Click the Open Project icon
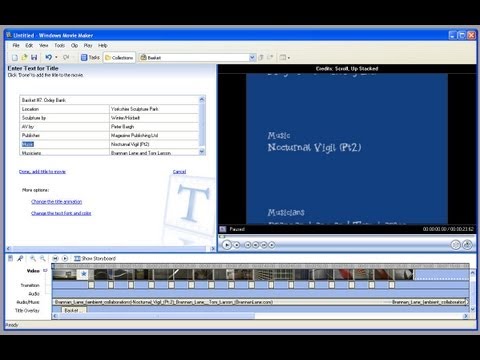The width and height of the screenshot is (480, 360). coord(24,57)
